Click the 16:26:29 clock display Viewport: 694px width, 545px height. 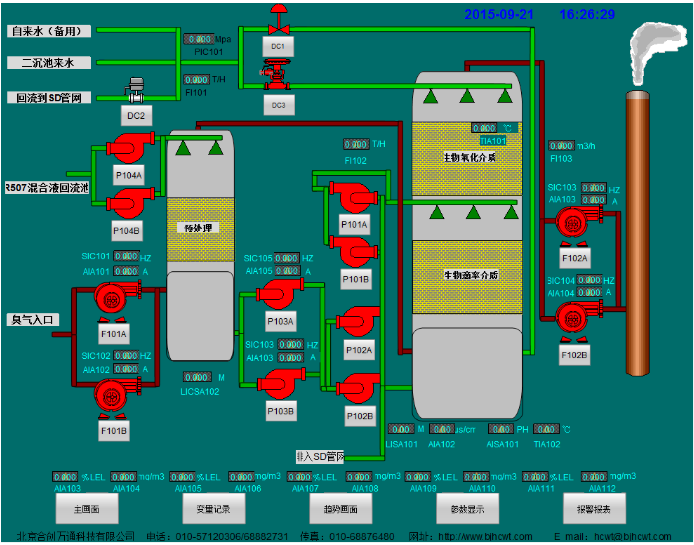tap(587, 15)
